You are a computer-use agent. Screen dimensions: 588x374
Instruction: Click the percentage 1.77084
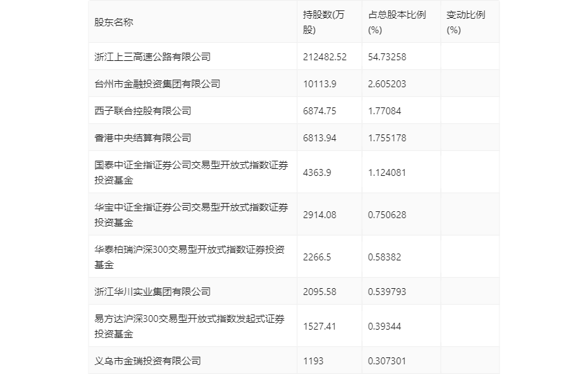(x=385, y=111)
